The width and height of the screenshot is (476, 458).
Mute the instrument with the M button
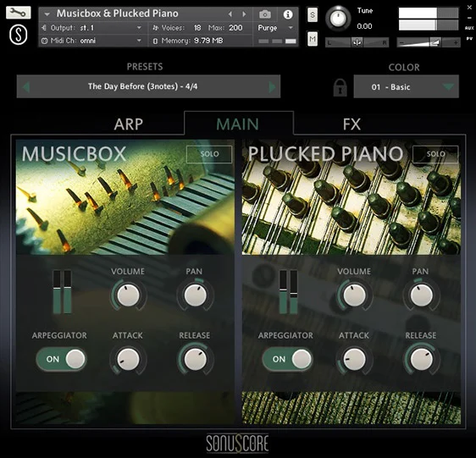(x=313, y=39)
